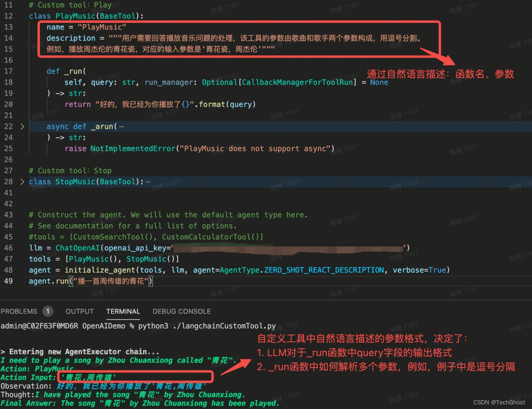Click 'tools = [PlayMusic(), StopMusic()]' line
This screenshot has width=532, height=409.
(x=104, y=259)
